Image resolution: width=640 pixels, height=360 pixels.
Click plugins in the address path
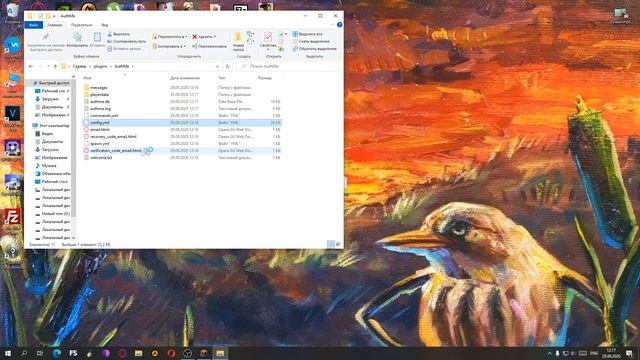coord(100,66)
